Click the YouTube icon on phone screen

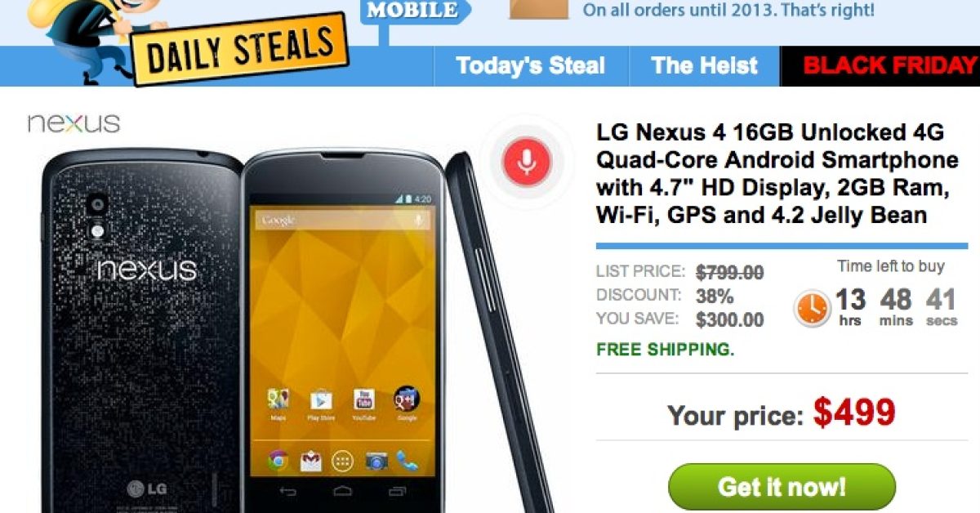[x=364, y=400]
